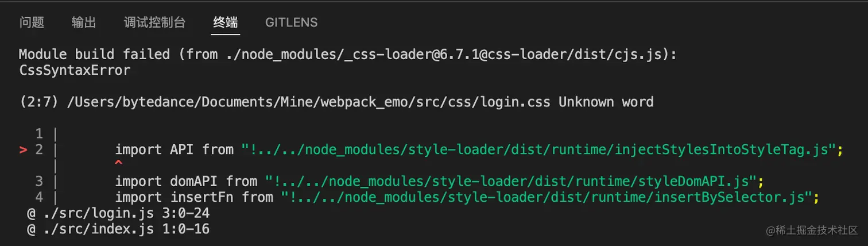868x246 pixels.
Task: Open the GITLENS panel tab
Action: tap(291, 22)
